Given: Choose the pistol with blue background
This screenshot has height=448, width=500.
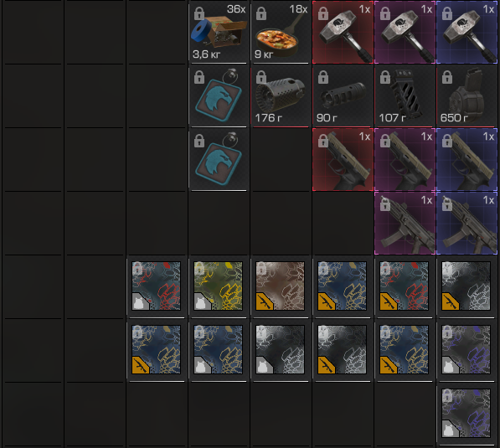Looking at the screenshot, I should pos(466,159).
